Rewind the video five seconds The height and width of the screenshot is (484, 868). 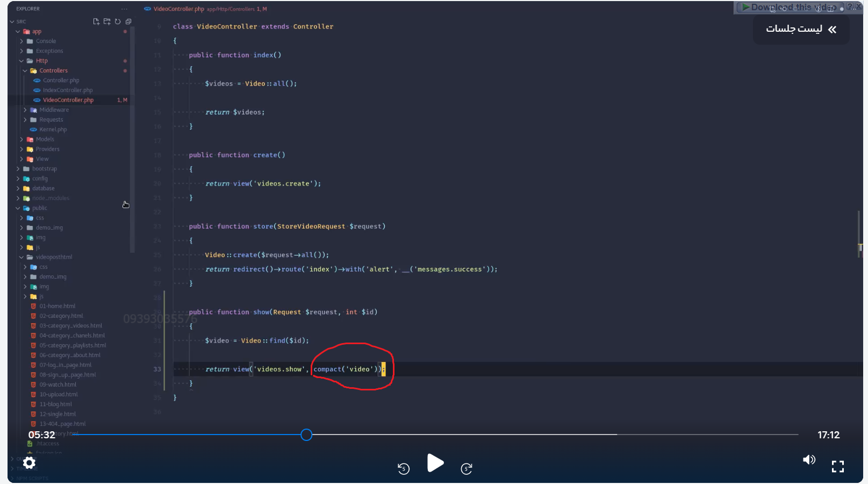click(x=404, y=468)
